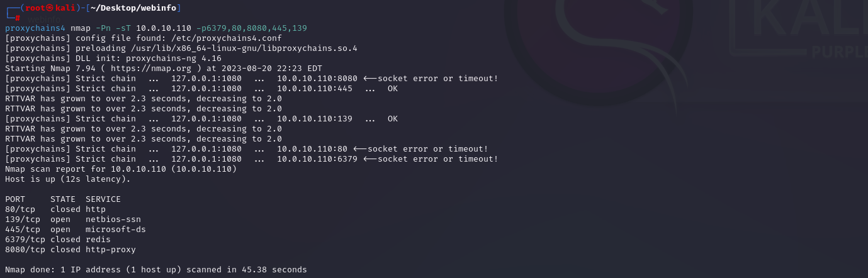This screenshot has width=868, height=278.
Task: Select the 6379/tcp redis result row
Action: click(58, 240)
